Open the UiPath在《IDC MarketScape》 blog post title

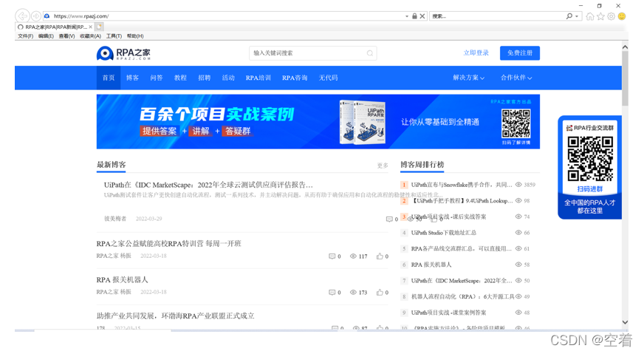point(209,185)
